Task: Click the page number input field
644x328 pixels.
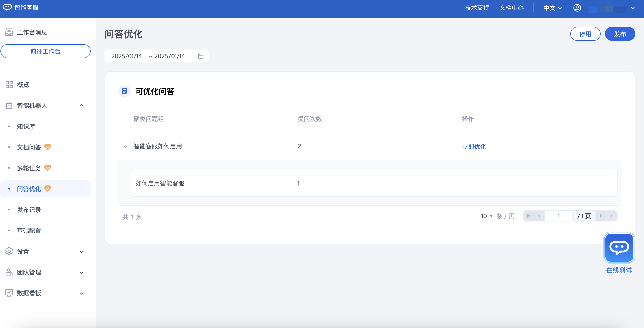Action: click(559, 216)
